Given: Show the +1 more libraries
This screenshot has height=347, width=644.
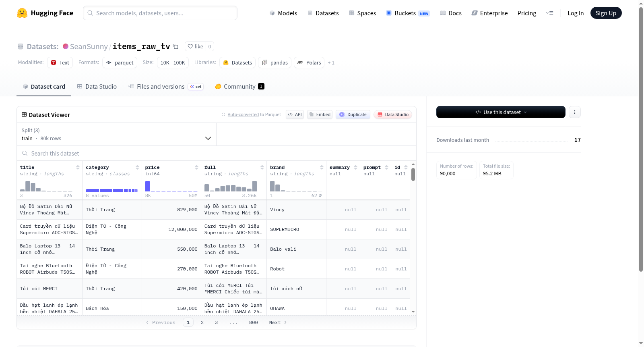Looking at the screenshot, I should [x=331, y=62].
